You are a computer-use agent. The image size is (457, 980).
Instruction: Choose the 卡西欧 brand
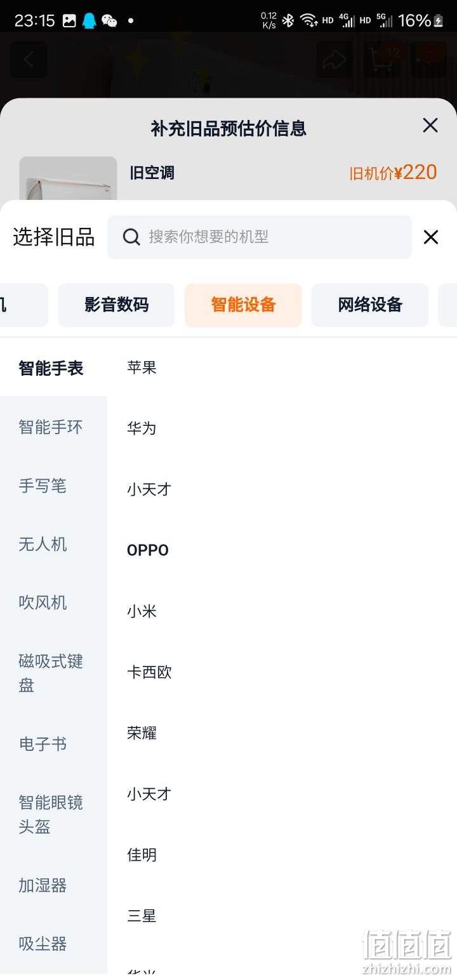pyautogui.click(x=149, y=672)
